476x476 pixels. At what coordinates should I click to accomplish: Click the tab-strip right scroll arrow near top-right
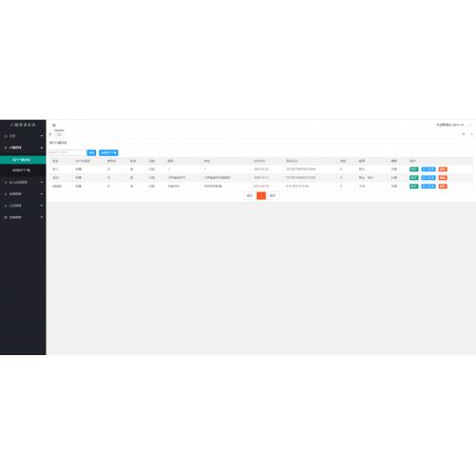pyautogui.click(x=464, y=134)
